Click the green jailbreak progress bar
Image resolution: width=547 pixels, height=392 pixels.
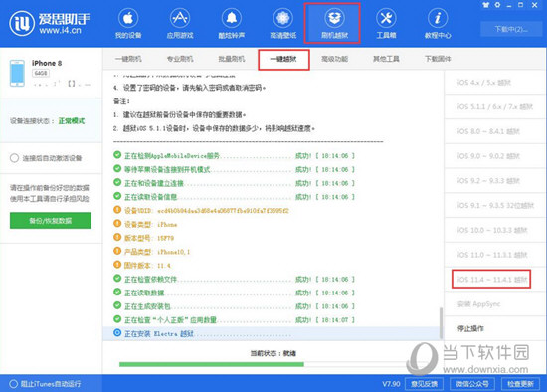tap(212, 364)
